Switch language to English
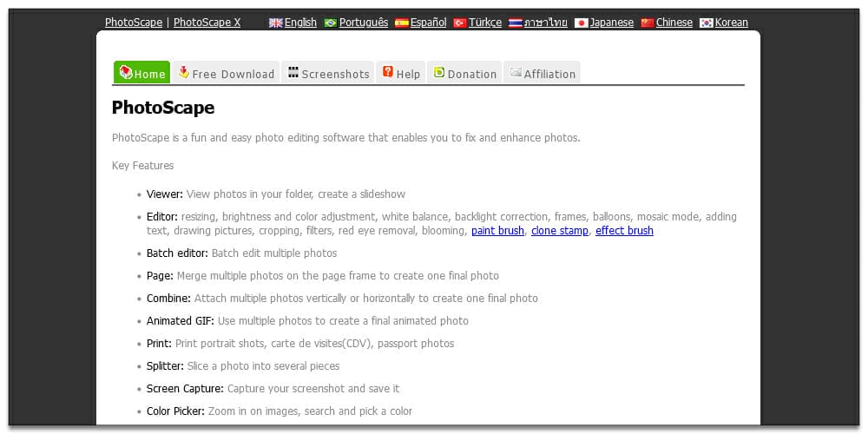The image size is (868, 434). tap(300, 23)
